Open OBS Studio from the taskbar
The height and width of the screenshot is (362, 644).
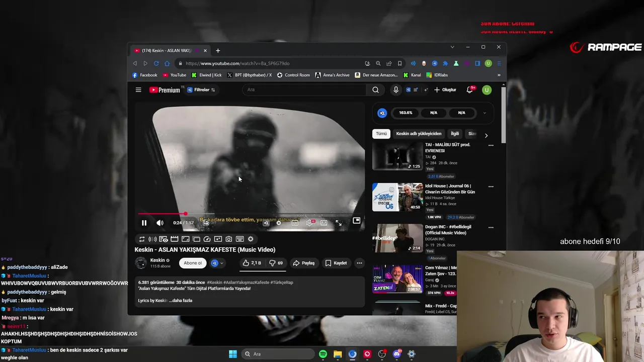382,354
